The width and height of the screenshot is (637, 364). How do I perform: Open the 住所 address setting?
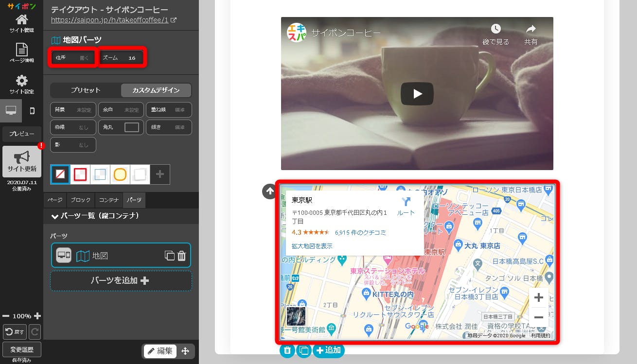point(72,58)
